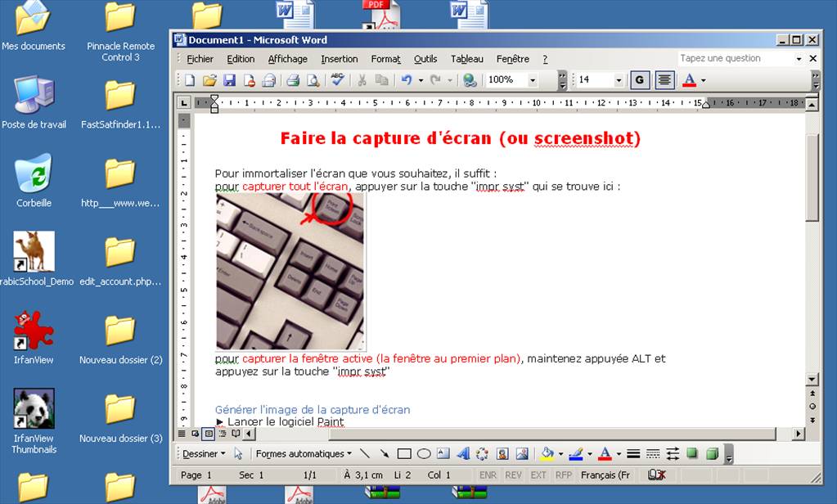Toggle center alignment button

[664, 80]
